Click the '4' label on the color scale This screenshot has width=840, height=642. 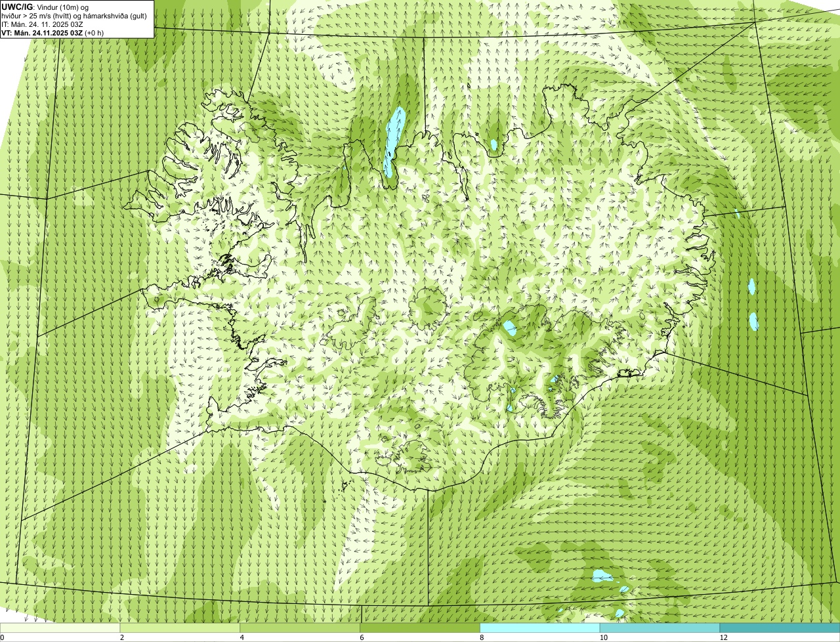point(242,637)
